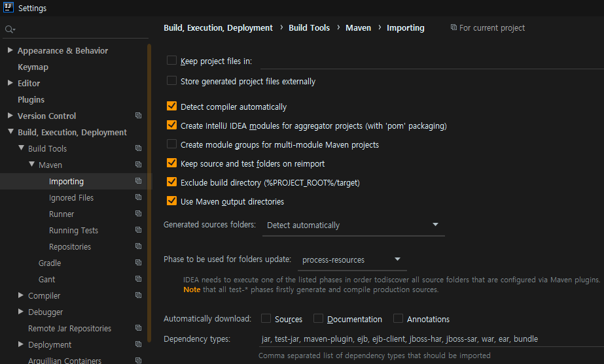
Task: Enable automatic download of Annotations
Action: [x=399, y=318]
